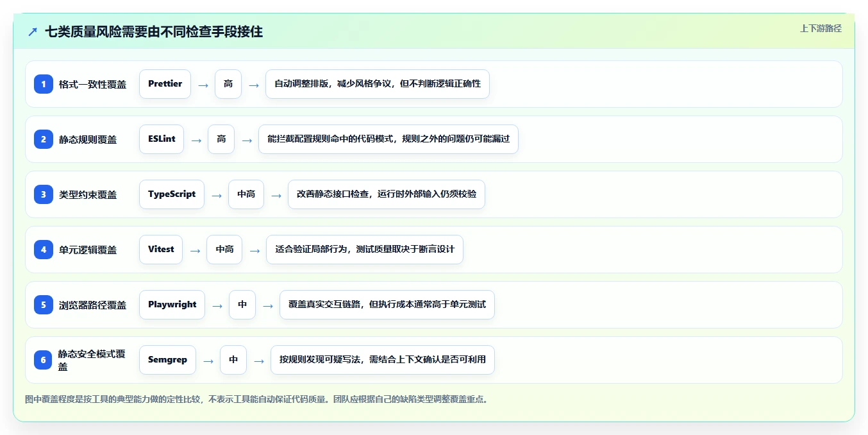This screenshot has height=435, width=868.
Task: Click the TypeScript chip
Action: (x=172, y=194)
